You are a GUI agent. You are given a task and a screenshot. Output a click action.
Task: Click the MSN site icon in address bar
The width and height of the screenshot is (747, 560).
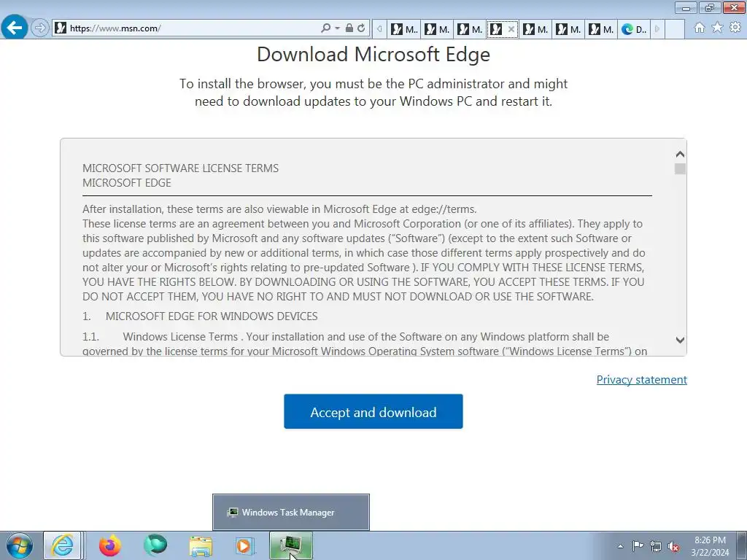pos(61,28)
